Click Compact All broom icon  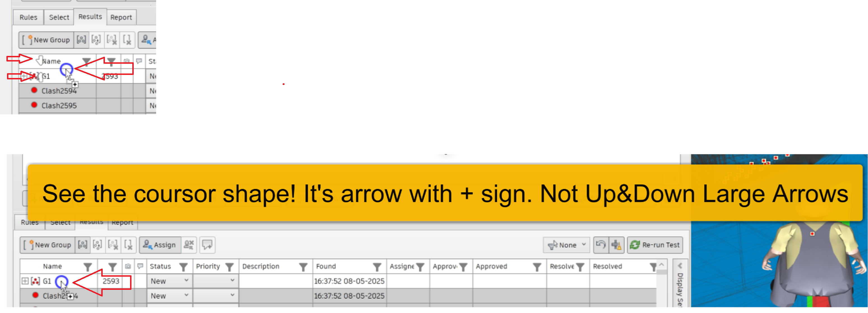616,245
